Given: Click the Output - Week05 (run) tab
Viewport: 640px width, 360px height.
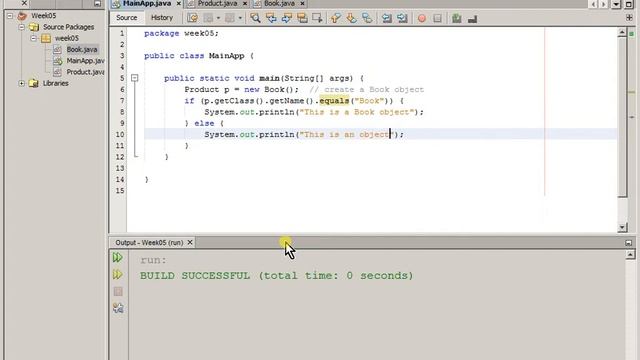Looking at the screenshot, I should [x=149, y=242].
